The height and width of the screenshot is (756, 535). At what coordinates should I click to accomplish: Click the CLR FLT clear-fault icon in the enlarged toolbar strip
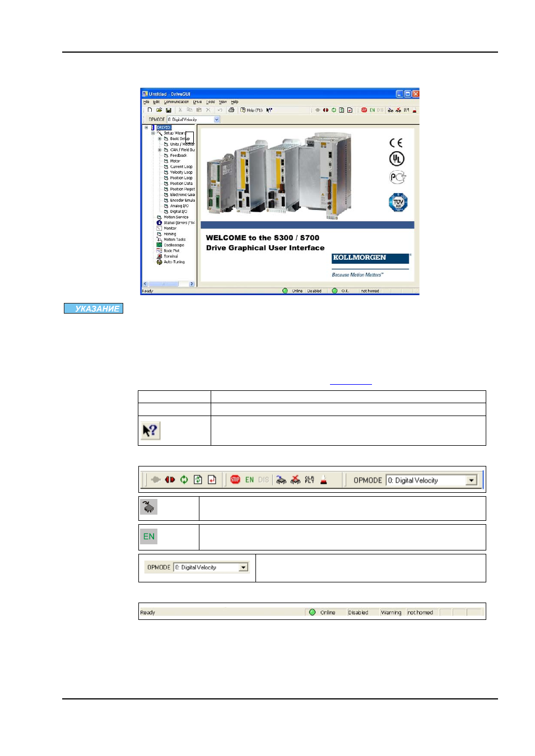pyautogui.click(x=309, y=480)
